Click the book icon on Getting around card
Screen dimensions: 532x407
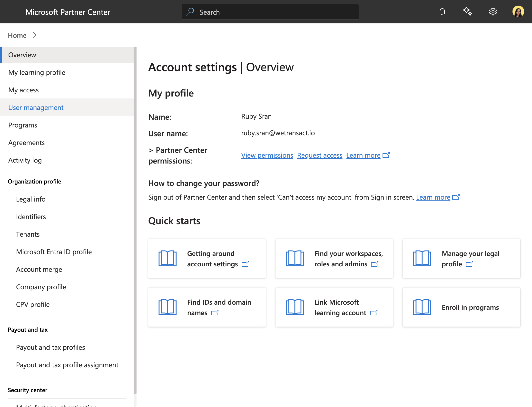[167, 258]
